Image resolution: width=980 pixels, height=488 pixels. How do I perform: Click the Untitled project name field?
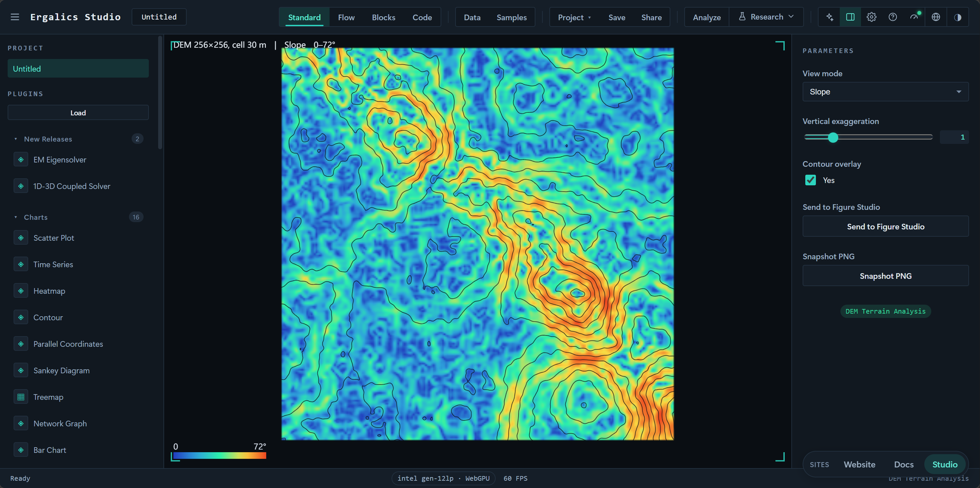tap(159, 17)
